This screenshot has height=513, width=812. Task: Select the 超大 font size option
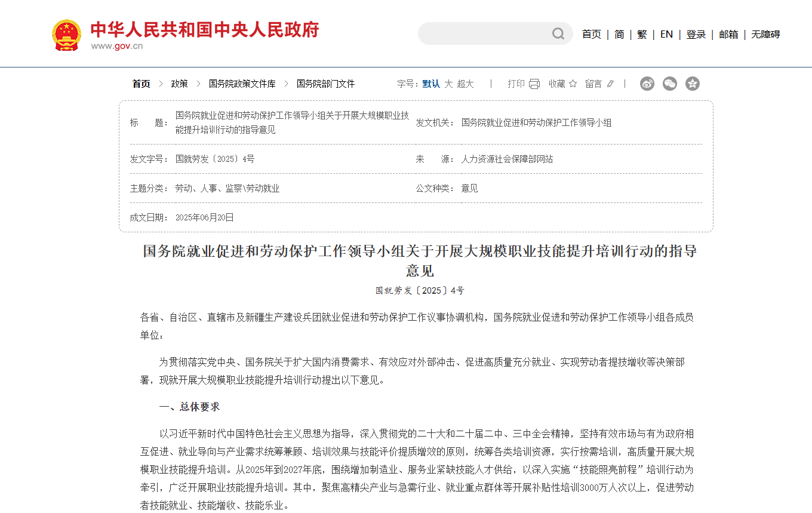point(465,84)
